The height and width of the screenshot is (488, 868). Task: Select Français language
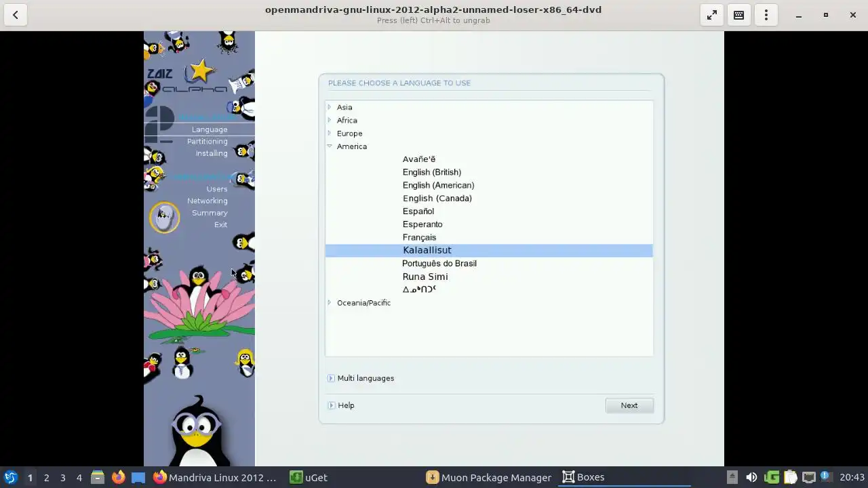coord(419,237)
